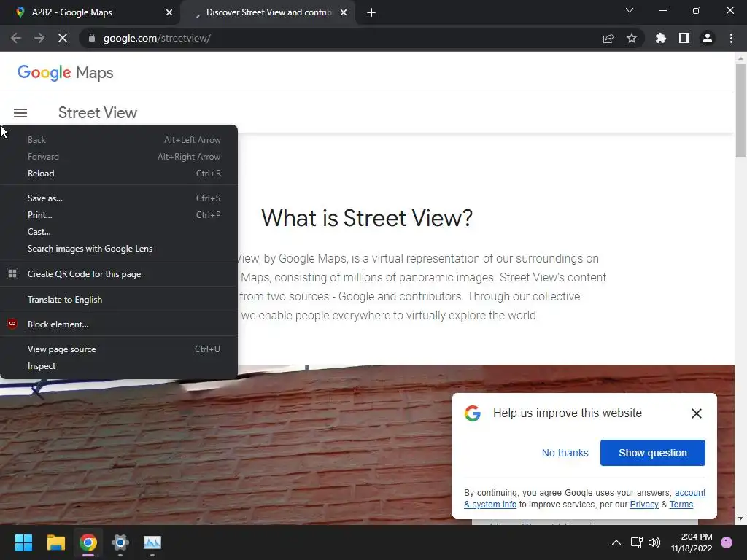Screen dimensions: 747x560
Task: Close the Discover Street View tab
Action: tap(344, 12)
